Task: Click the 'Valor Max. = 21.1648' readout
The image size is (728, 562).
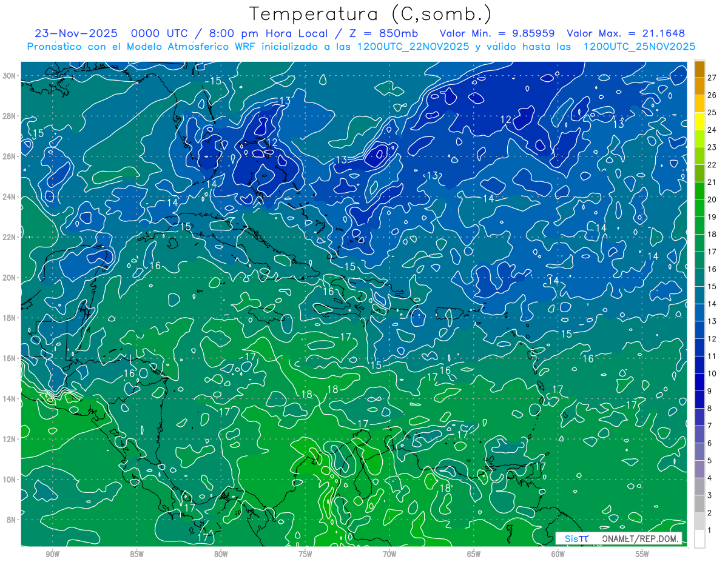Action: coord(626,33)
